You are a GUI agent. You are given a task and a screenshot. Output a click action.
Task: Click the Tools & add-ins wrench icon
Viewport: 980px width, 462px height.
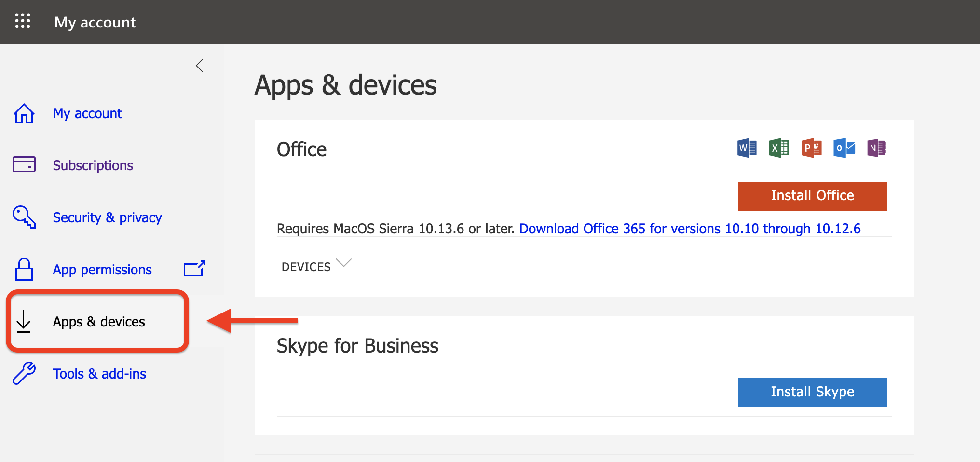click(x=24, y=373)
